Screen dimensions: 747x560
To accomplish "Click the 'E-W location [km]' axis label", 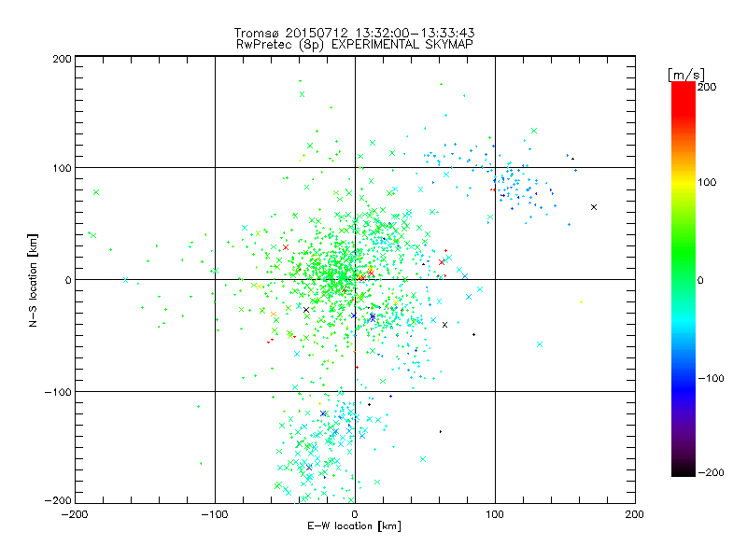I will click(x=354, y=525).
